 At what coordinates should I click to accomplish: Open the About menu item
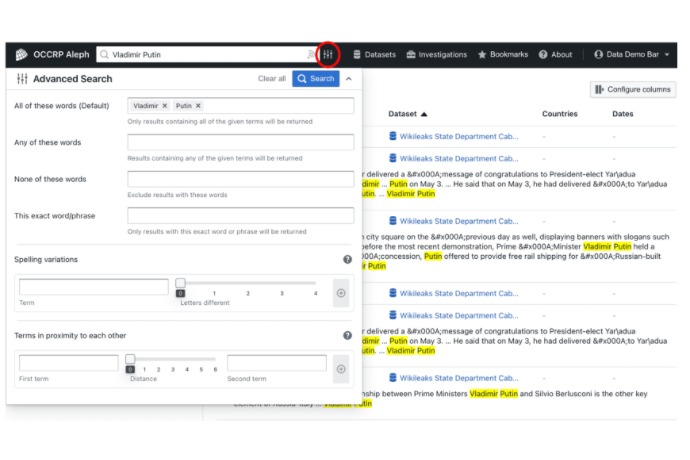point(555,55)
